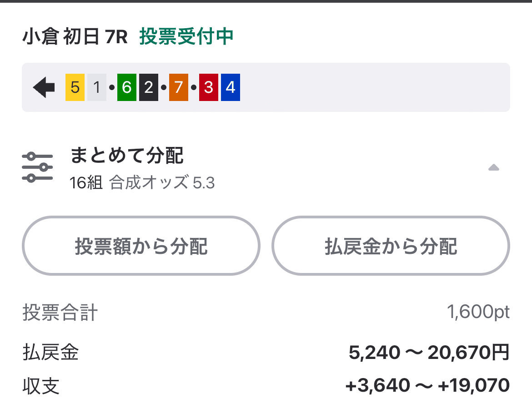Viewport: 532px width, 409px height.
Task: Click the 投票額から分配 button
Action: pyautogui.click(x=141, y=246)
